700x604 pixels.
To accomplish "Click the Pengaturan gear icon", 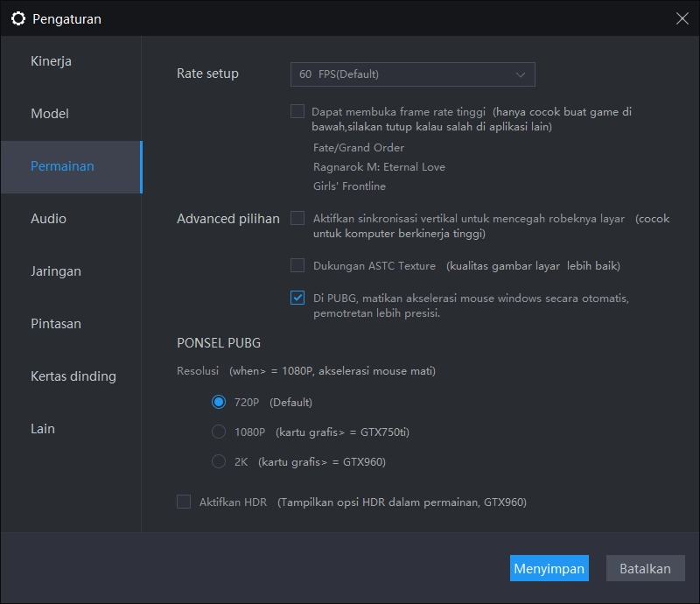I will (18, 18).
